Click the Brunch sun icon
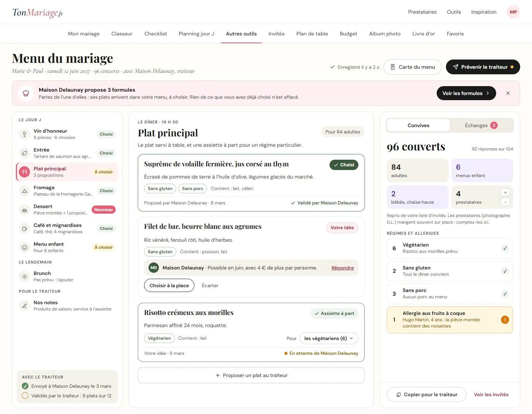This screenshot has height=414, width=532. [24, 276]
